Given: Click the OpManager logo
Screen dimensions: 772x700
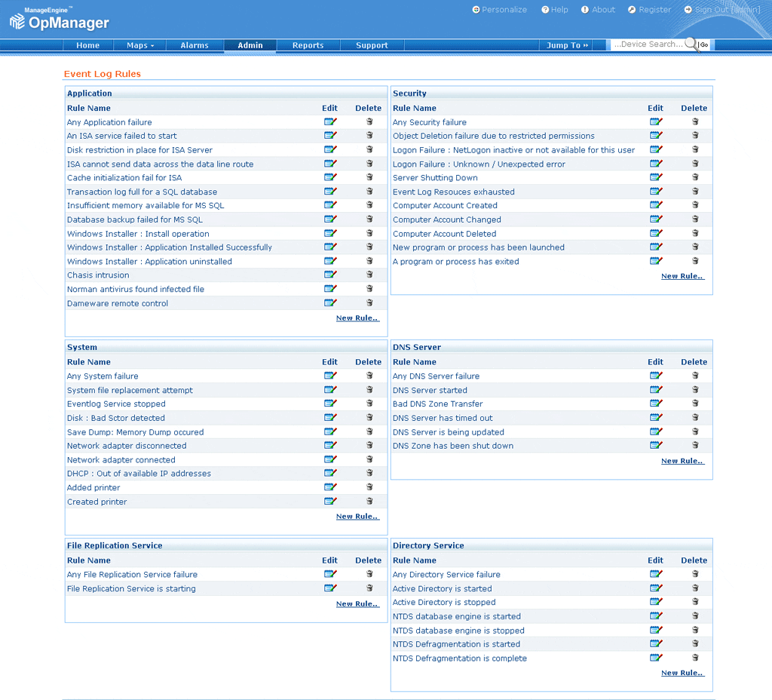Looking at the screenshot, I should [60, 20].
